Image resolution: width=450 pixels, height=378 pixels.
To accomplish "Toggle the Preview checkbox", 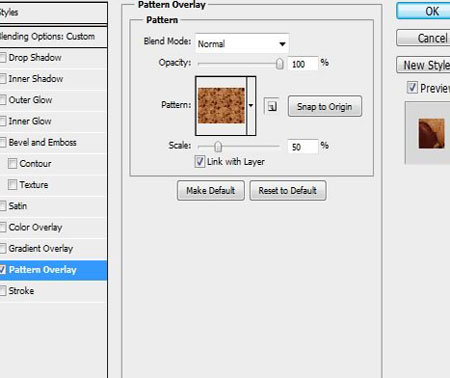I will [x=412, y=88].
